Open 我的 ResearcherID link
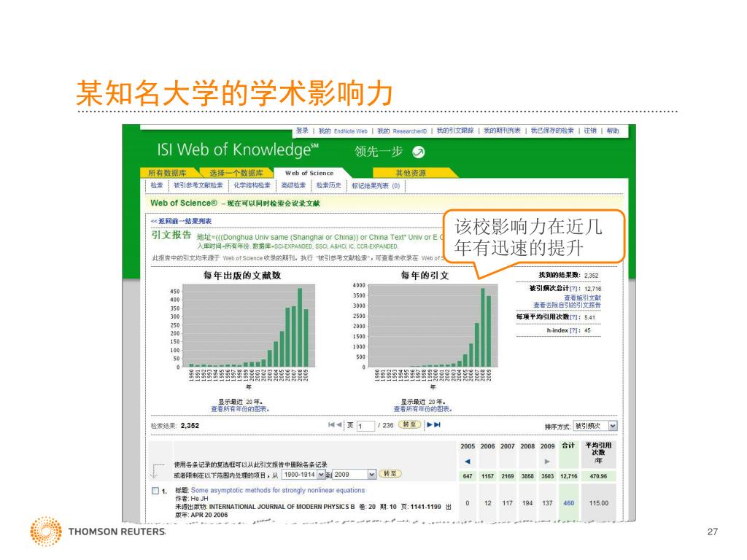This screenshot has height=560, width=747. pos(402,131)
